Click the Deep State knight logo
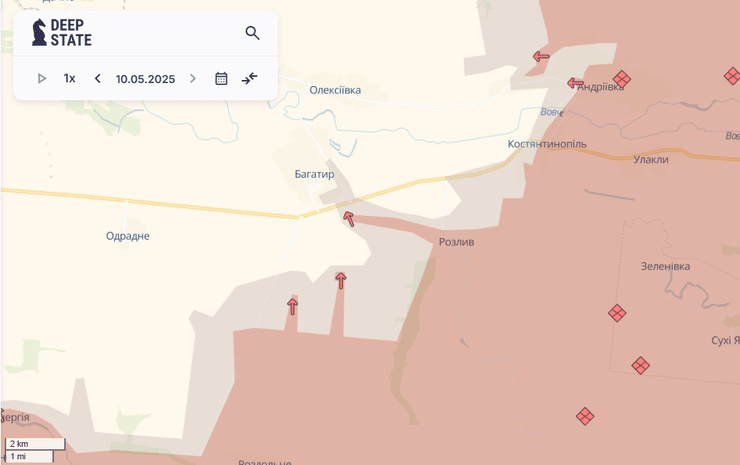The height and width of the screenshot is (465, 740). coord(40,33)
